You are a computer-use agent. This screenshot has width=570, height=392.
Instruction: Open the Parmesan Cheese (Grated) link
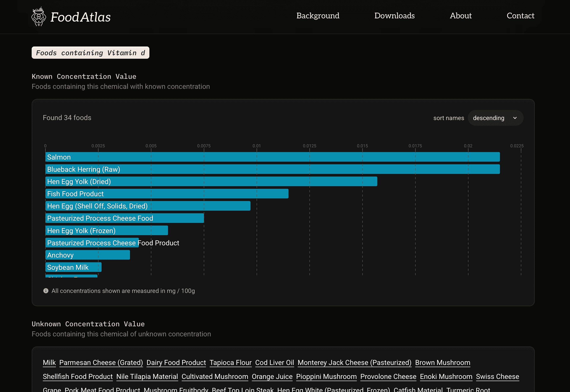click(x=101, y=363)
